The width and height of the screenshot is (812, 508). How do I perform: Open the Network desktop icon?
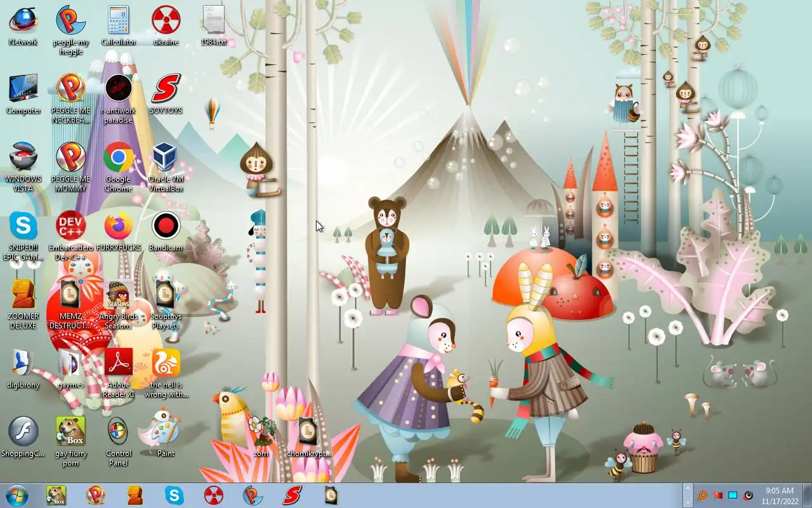[23, 25]
